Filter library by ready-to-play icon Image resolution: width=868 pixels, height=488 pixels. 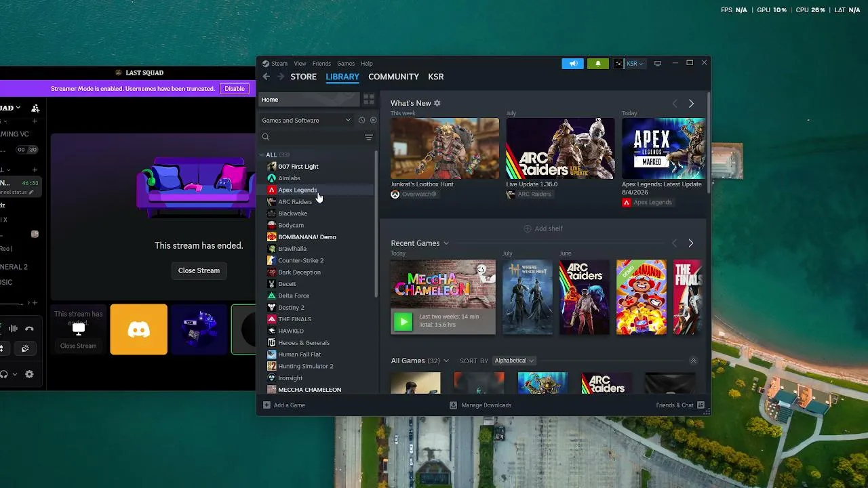click(373, 120)
